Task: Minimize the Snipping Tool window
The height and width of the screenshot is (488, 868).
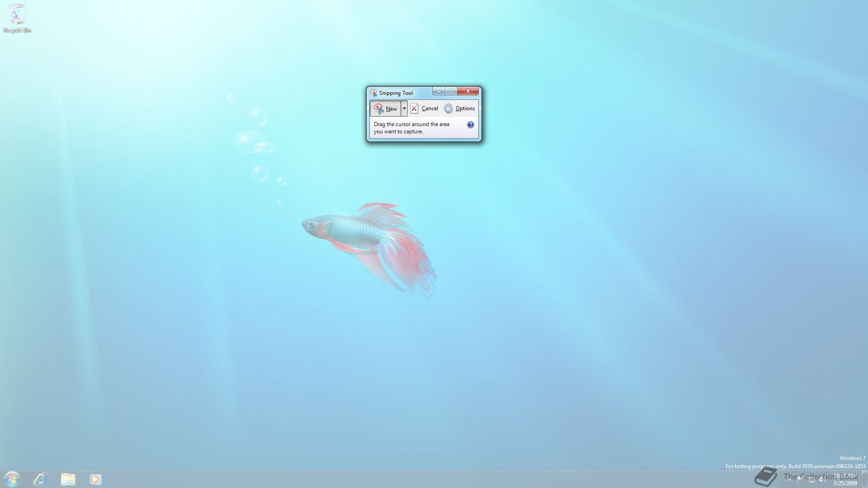Action: [x=439, y=91]
